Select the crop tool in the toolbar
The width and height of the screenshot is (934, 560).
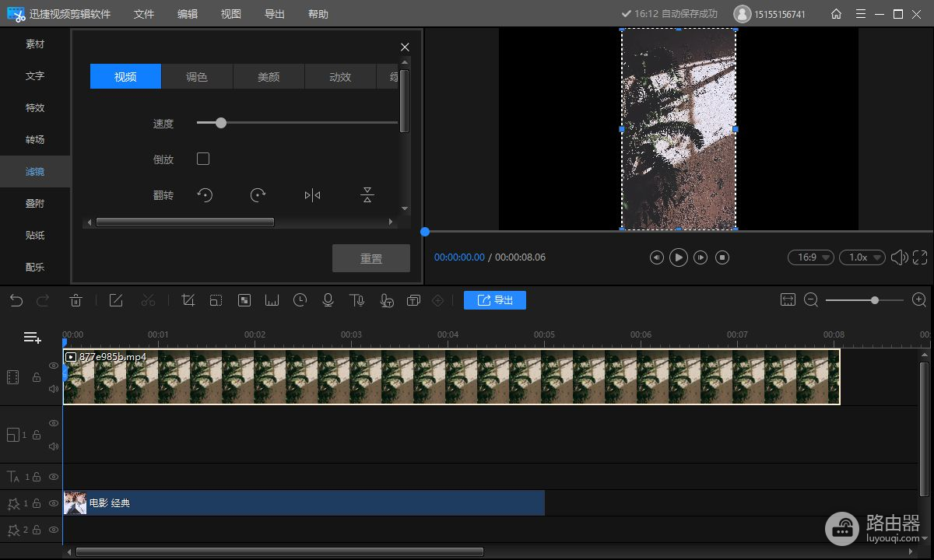tap(188, 300)
